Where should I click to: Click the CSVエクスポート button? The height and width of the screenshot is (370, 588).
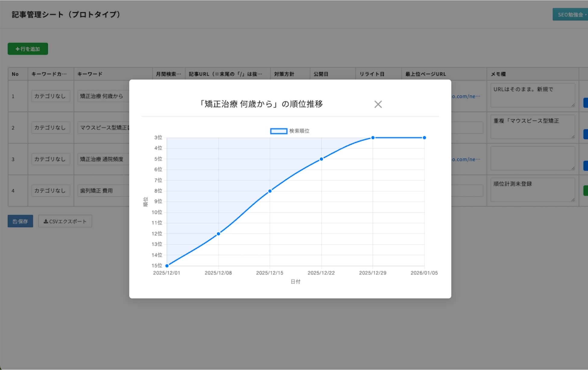click(65, 222)
